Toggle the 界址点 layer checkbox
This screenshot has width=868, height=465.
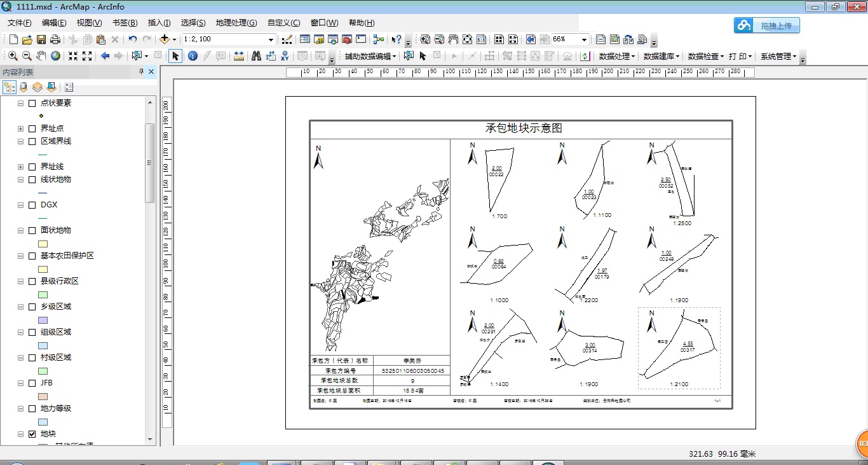coord(32,128)
